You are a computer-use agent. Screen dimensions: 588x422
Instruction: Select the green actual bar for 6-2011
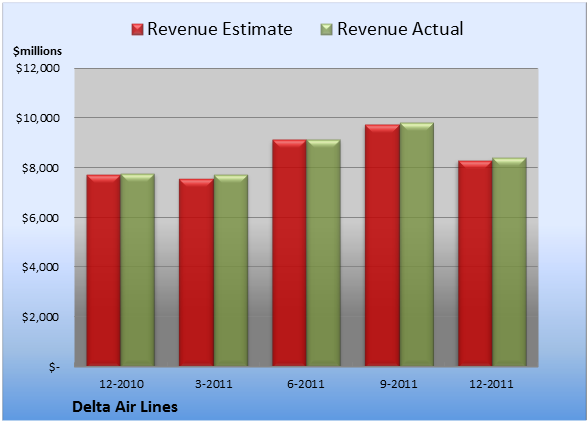[323, 253]
